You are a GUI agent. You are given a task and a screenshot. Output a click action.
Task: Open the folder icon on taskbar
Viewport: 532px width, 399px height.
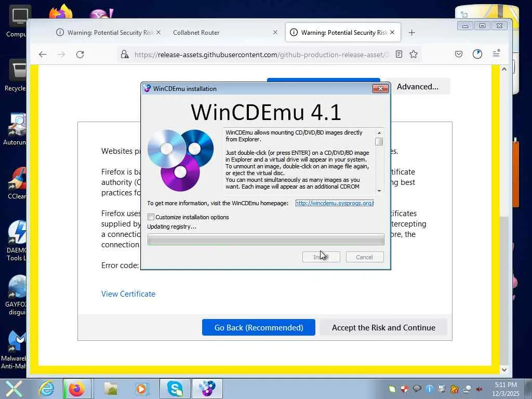point(111,389)
